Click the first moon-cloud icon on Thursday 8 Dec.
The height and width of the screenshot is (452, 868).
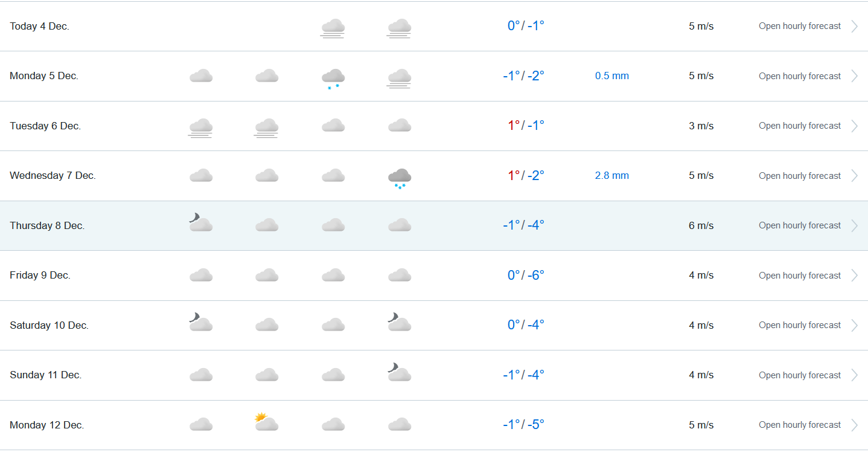coord(200,223)
